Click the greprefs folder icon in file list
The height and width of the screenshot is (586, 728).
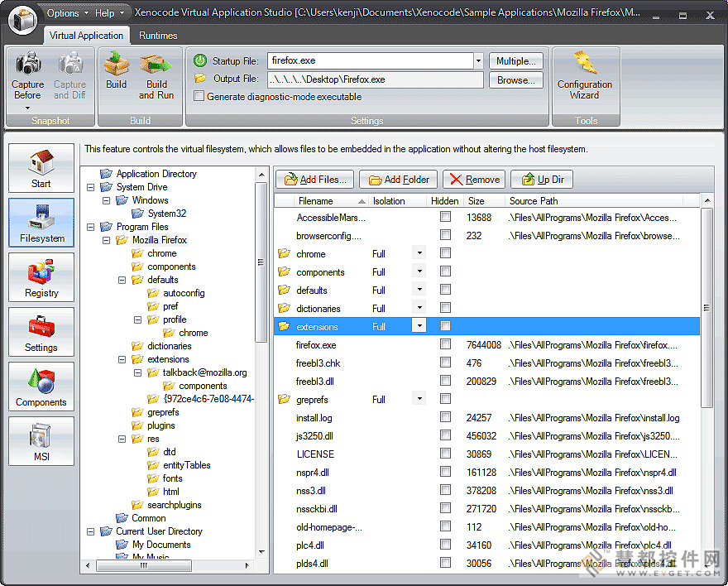[284, 399]
